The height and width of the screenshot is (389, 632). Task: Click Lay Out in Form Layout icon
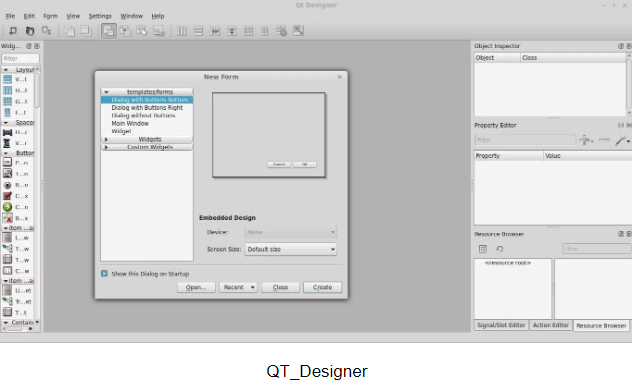[x=265, y=31]
